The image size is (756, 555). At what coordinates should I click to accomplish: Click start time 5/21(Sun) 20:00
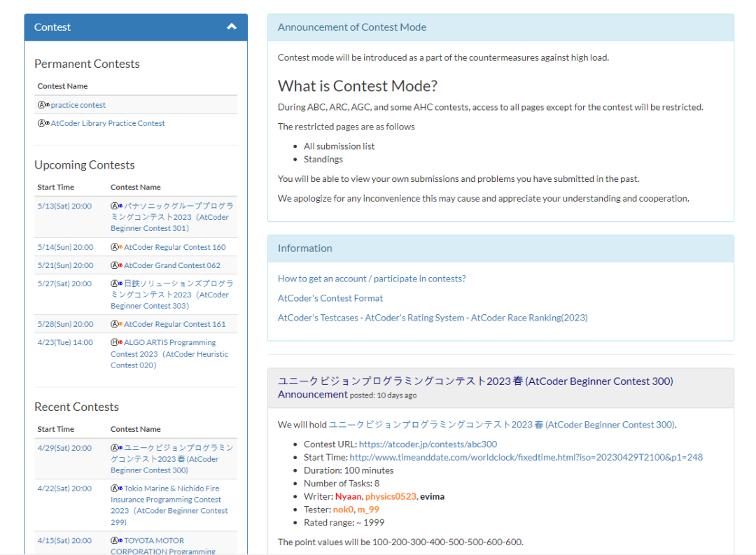[66, 265]
